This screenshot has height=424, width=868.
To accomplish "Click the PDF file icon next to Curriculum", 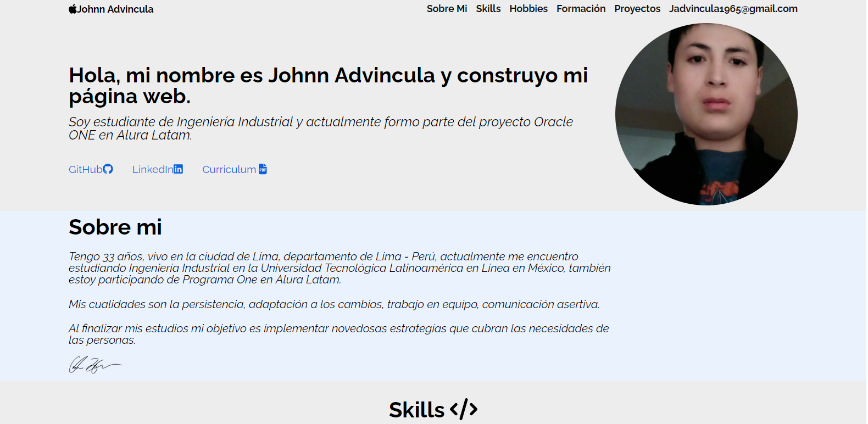I will point(263,169).
